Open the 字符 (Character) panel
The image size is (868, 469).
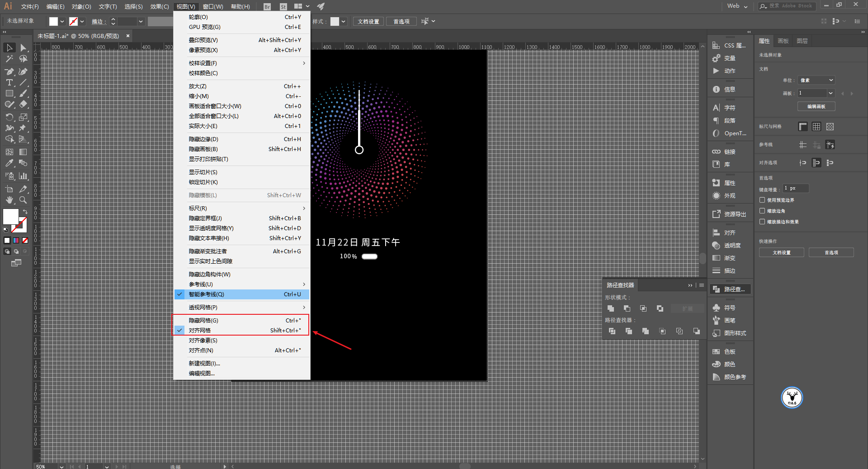(x=730, y=108)
